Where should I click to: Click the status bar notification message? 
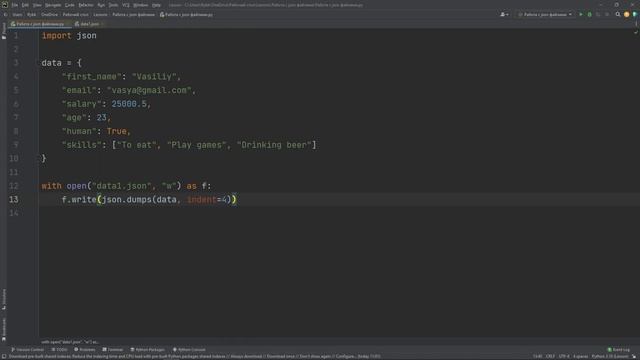pos(195,357)
